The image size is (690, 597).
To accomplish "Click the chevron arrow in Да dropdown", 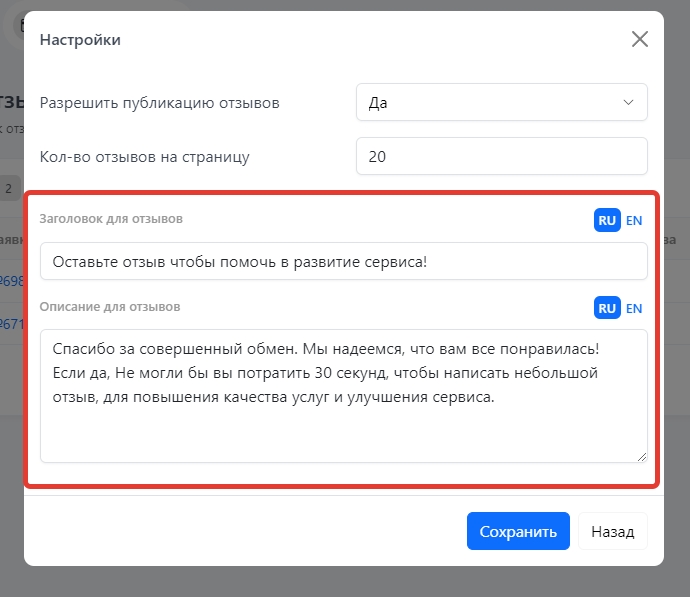I will (629, 103).
